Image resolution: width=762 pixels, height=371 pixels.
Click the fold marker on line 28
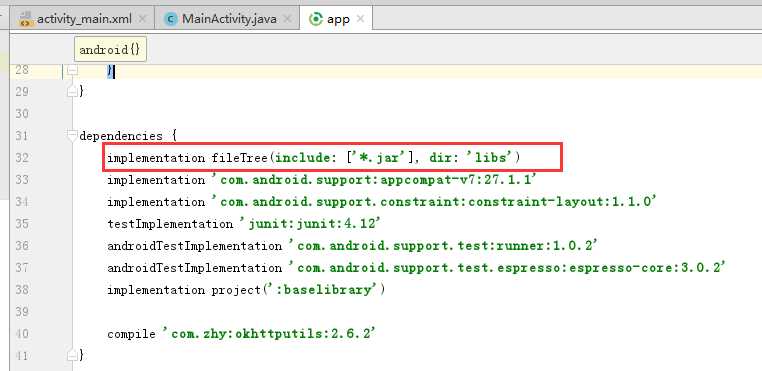(72, 71)
